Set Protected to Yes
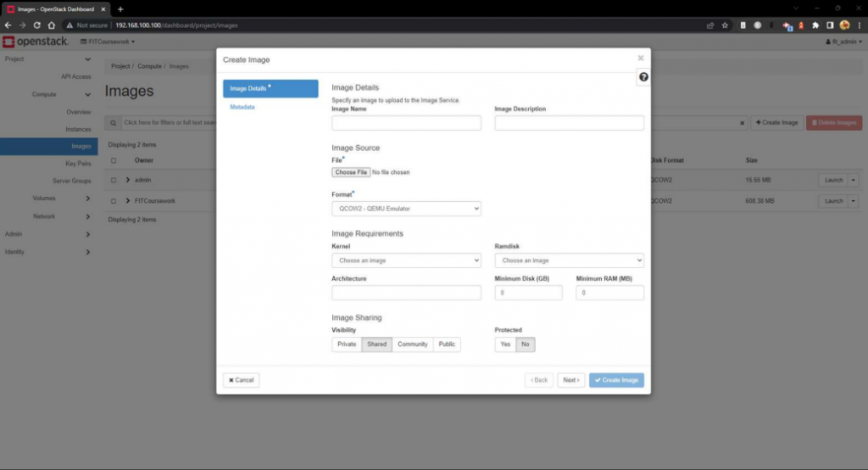The height and width of the screenshot is (470, 868). tap(505, 344)
